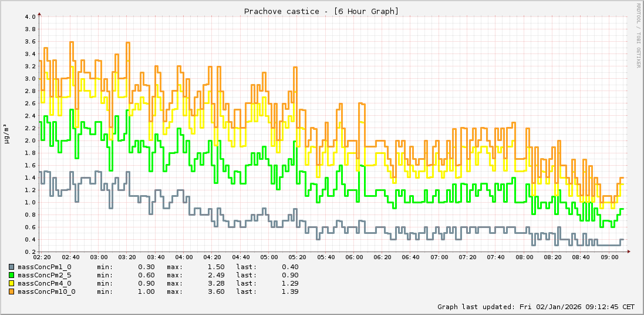The image size is (644, 315).
Task: Click the 2.0 value on y-axis
Action: (30, 140)
